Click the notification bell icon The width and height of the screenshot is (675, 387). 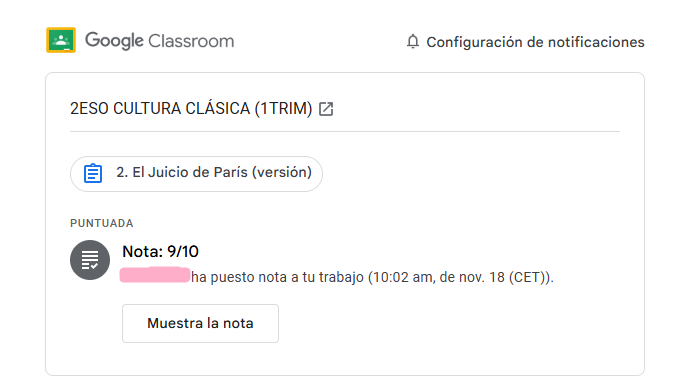click(413, 41)
